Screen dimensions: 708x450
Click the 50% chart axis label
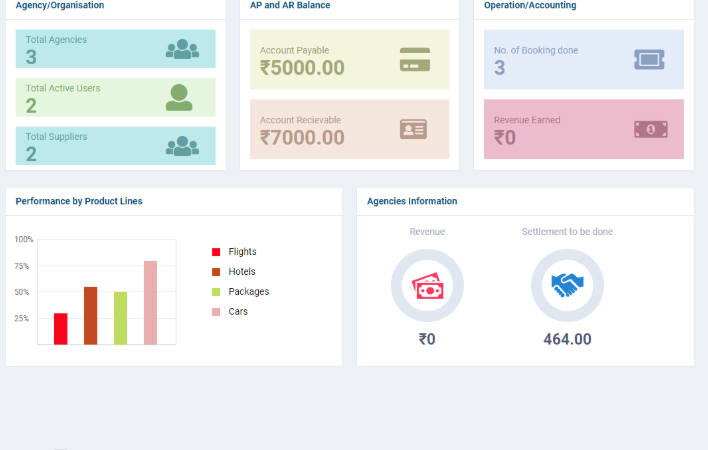point(22,292)
